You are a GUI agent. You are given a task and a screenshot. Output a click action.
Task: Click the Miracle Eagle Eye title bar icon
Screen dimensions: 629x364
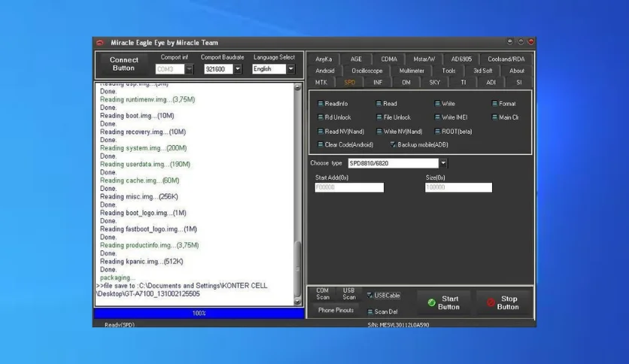click(x=100, y=43)
